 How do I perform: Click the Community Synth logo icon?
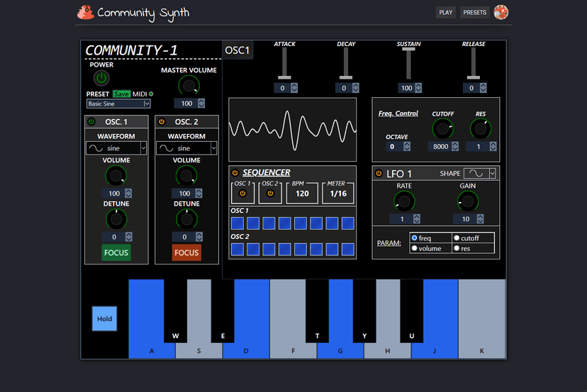(85, 12)
